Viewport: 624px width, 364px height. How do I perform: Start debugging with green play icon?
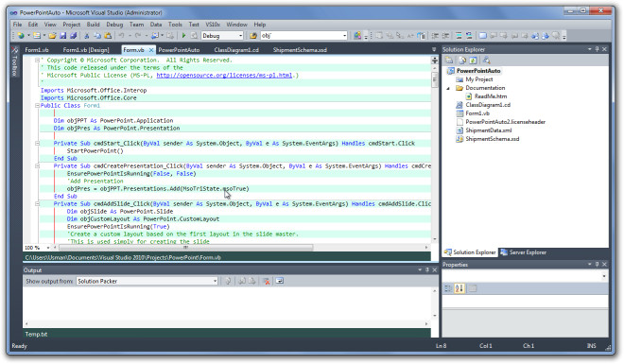183,36
